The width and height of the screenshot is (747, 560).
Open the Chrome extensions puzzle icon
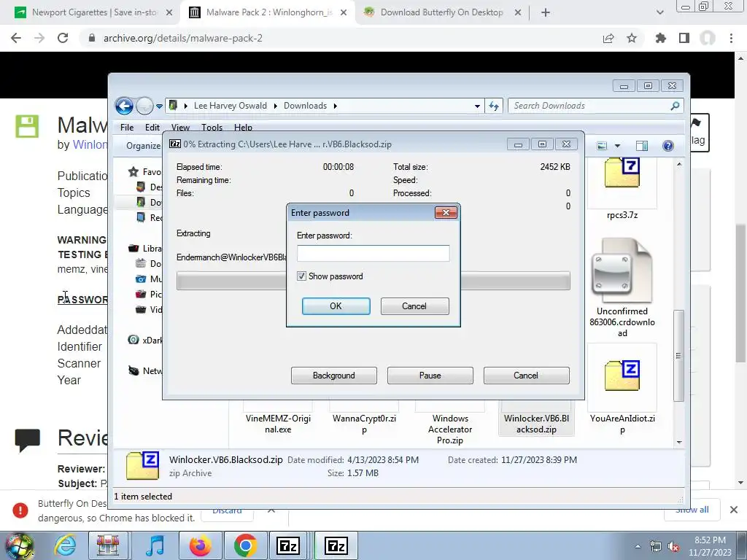660,38
